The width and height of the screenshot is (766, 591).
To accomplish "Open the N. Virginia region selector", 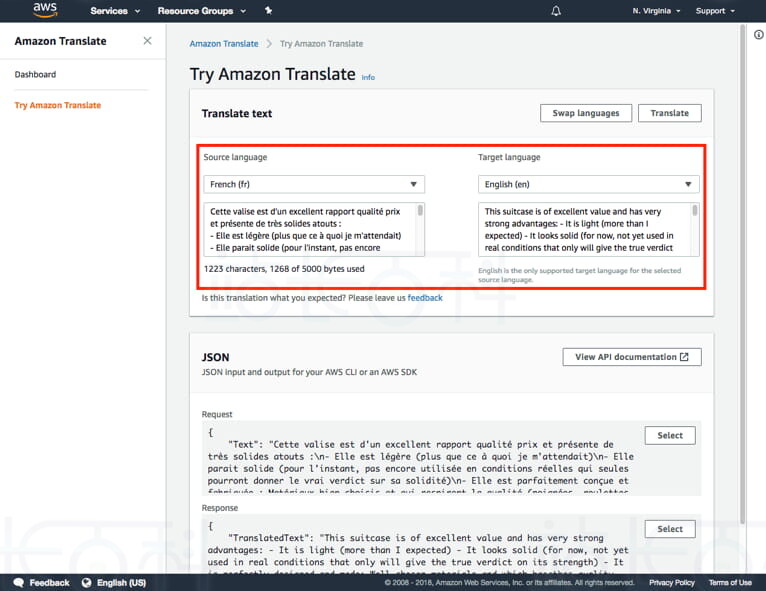I will click(x=656, y=11).
